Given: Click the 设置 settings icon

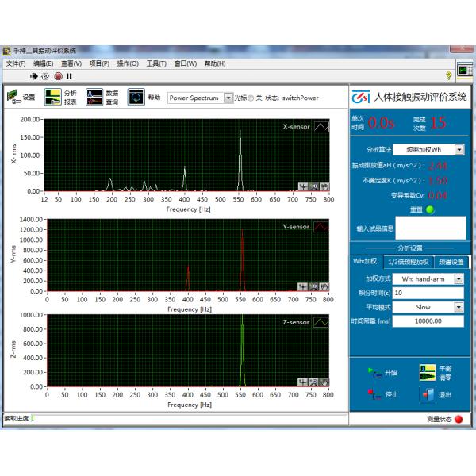Looking at the screenshot, I should tap(13, 98).
